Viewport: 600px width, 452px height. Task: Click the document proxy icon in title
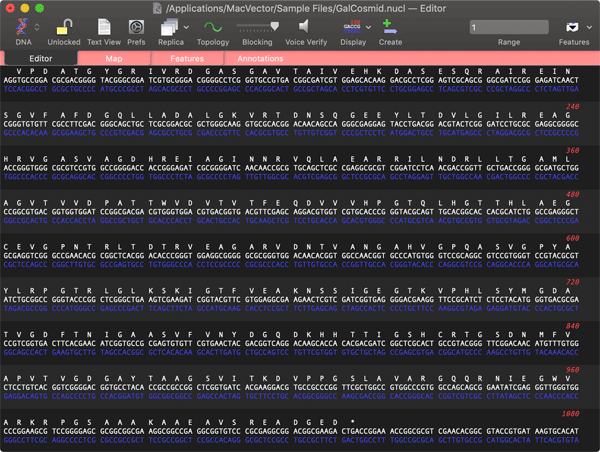tap(157, 8)
